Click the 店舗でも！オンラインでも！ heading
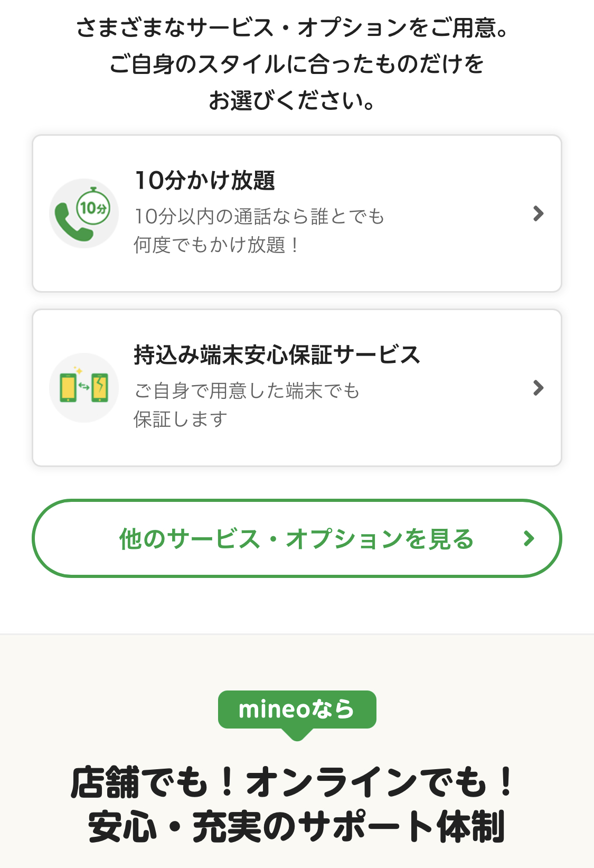 293,782
